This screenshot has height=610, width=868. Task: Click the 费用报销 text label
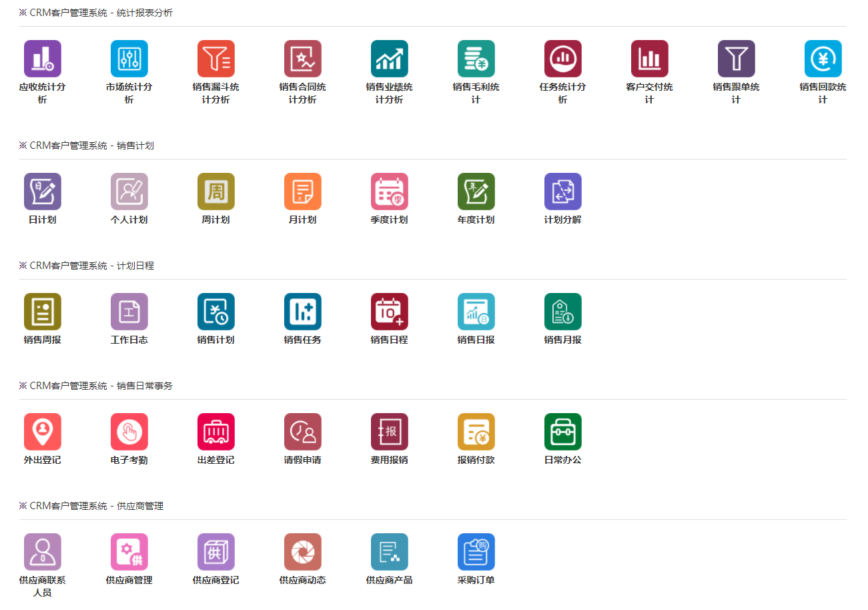pyautogui.click(x=389, y=460)
